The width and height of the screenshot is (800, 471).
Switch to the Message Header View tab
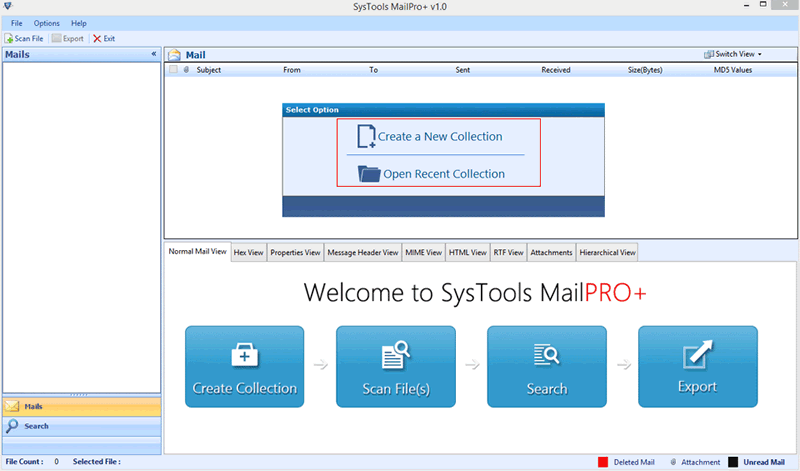click(363, 253)
